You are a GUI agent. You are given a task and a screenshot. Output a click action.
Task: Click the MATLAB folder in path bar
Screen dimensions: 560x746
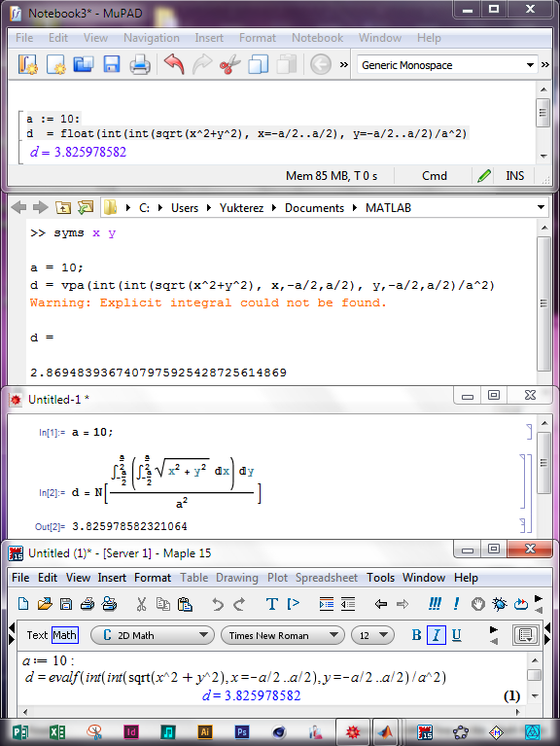[388, 208]
